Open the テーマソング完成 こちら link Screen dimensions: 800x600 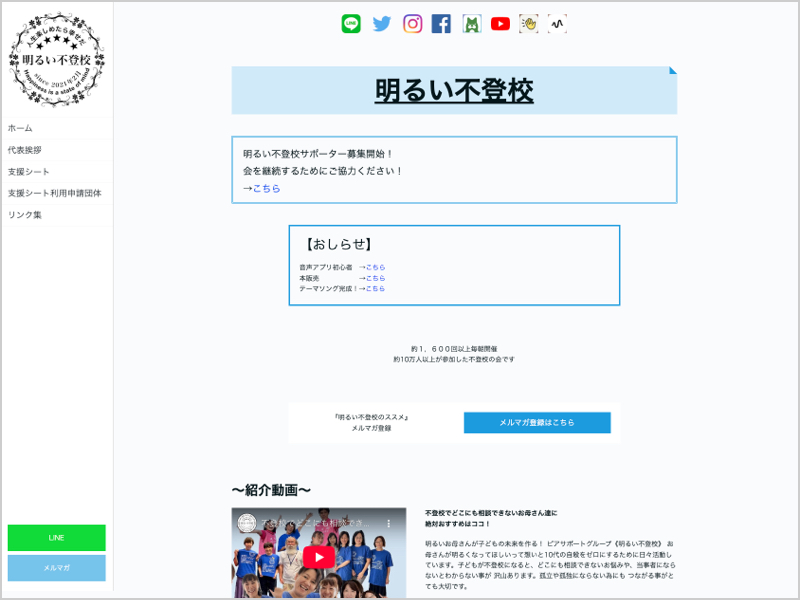374,287
